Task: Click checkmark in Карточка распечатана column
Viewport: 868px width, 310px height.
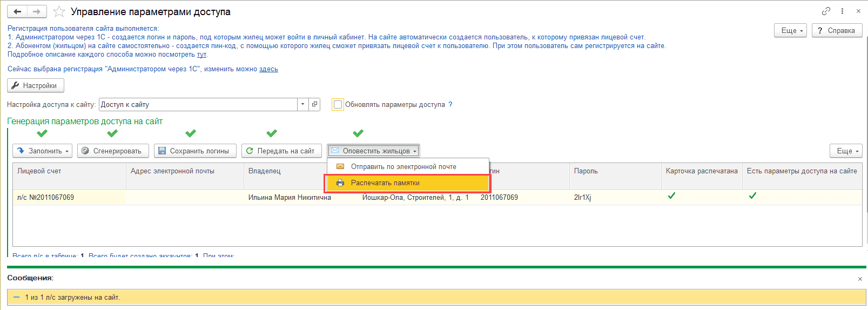Action: [x=671, y=196]
